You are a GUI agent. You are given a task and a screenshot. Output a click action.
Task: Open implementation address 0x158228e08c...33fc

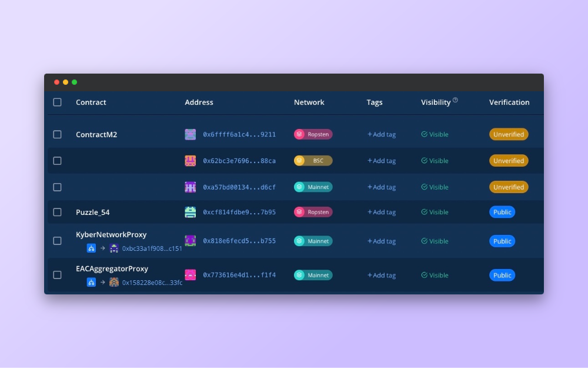pyautogui.click(x=152, y=283)
